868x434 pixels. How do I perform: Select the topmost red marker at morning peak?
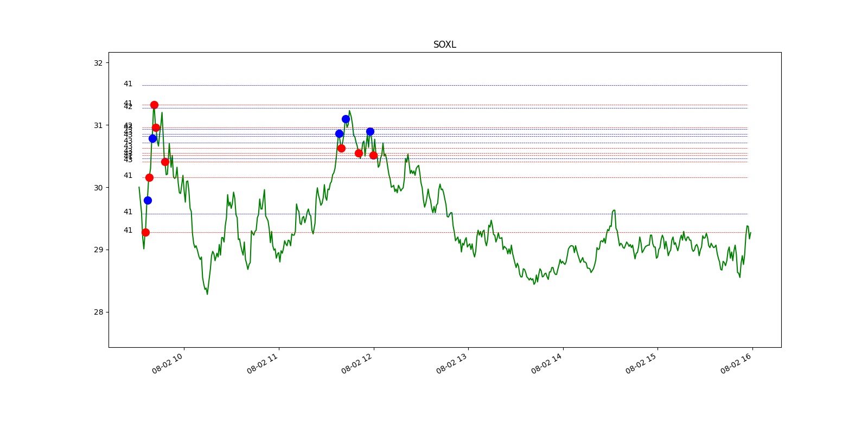point(154,105)
